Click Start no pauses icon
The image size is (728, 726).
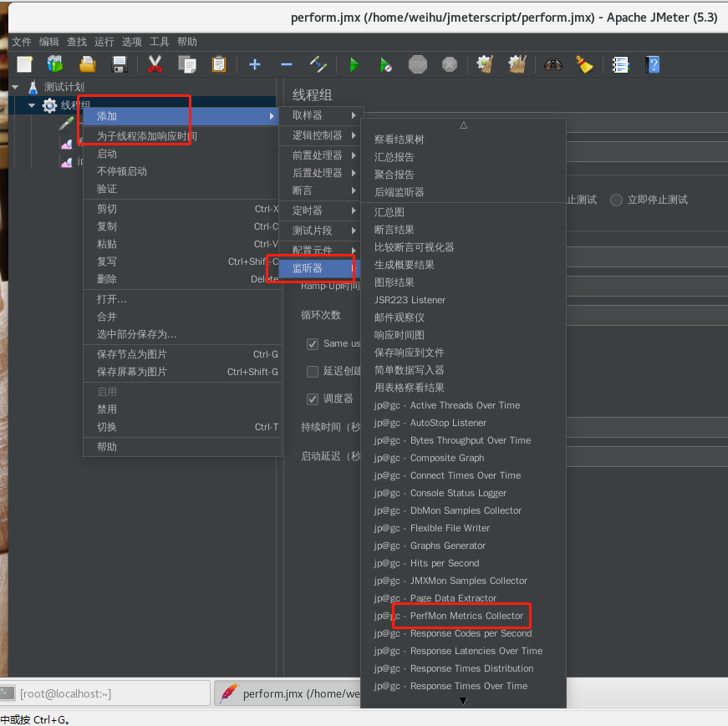pos(386,64)
